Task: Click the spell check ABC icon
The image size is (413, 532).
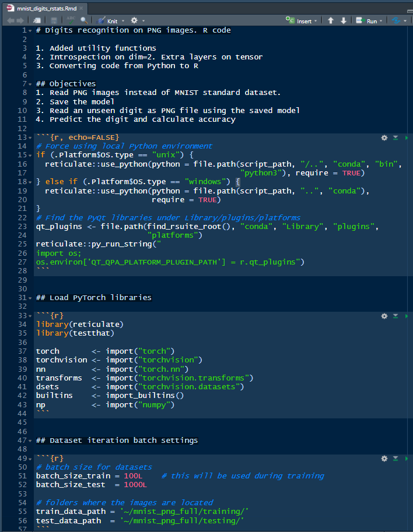Action: (72, 20)
